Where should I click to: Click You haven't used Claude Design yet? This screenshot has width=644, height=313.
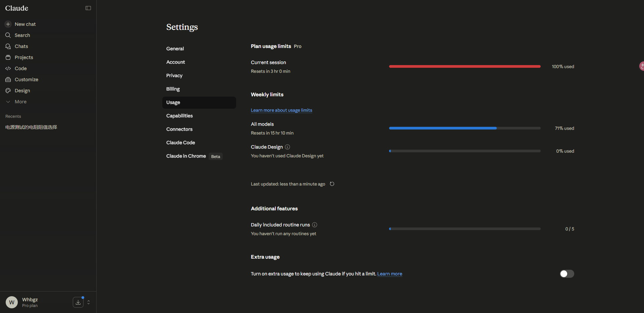click(x=287, y=156)
